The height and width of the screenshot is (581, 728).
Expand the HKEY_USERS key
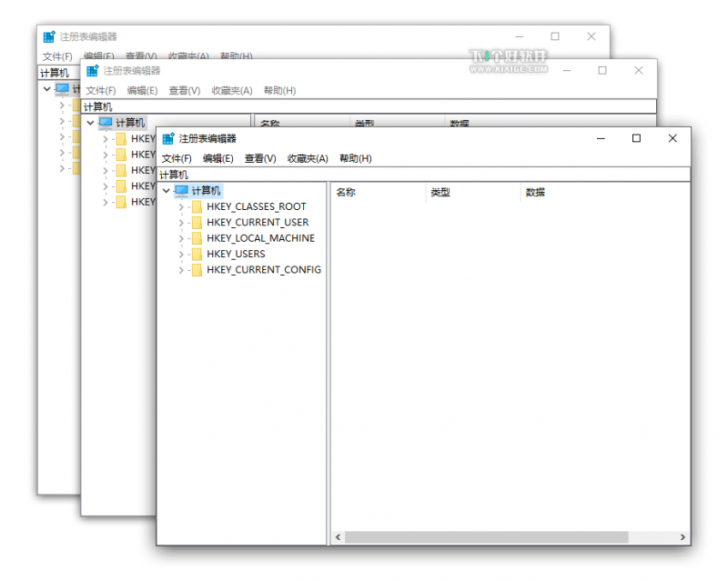click(181, 255)
